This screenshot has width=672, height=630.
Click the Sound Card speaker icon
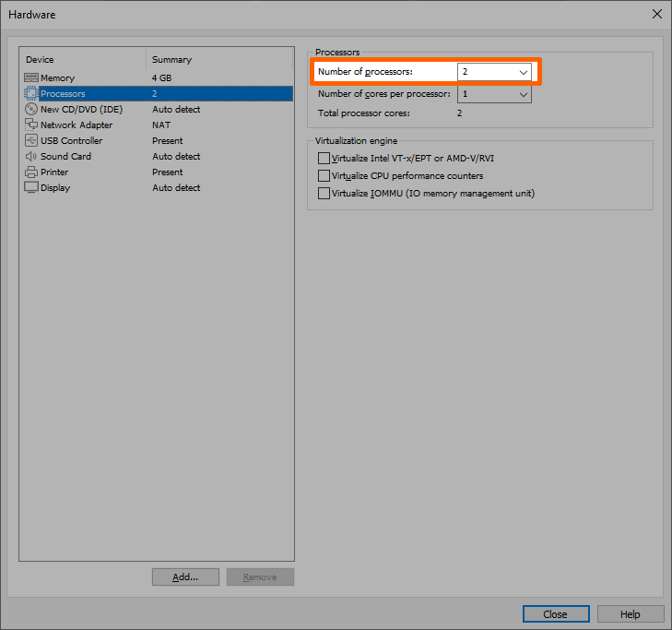coord(31,157)
